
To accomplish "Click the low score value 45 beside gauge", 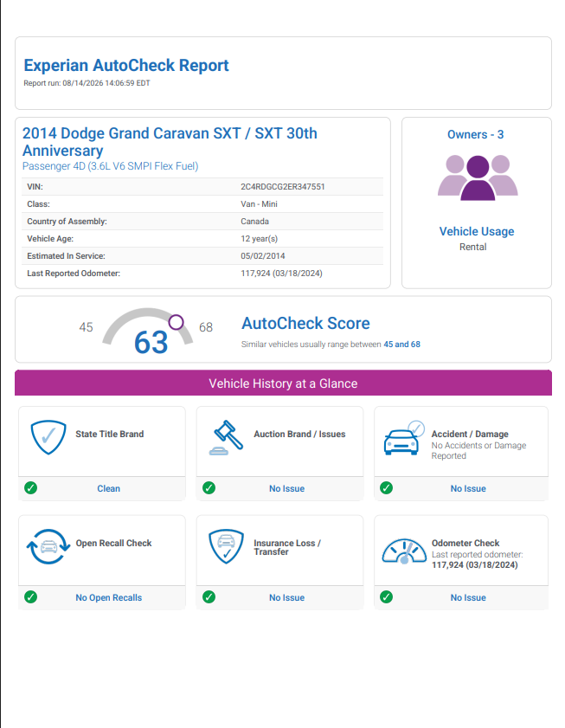I will (86, 327).
